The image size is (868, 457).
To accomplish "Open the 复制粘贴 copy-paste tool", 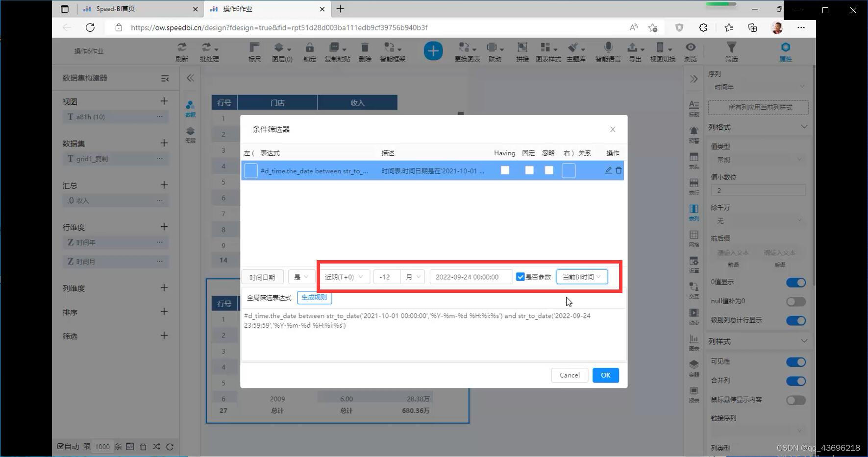I will 337,51.
